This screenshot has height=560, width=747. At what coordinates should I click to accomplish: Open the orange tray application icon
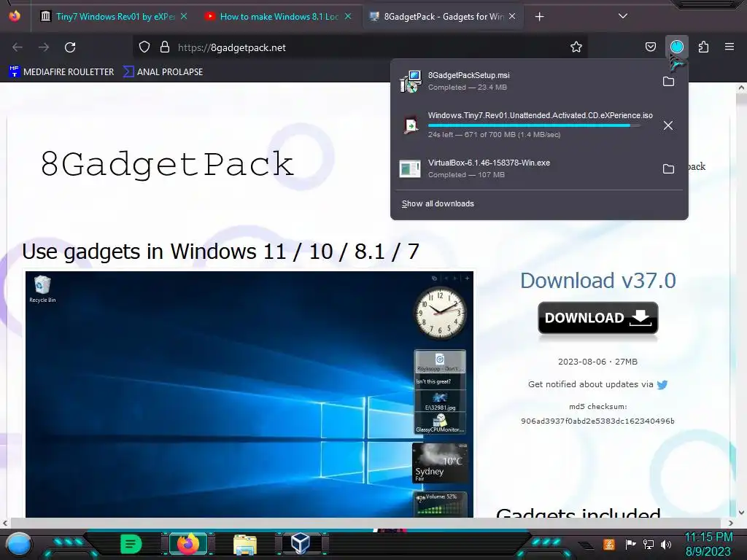pyautogui.click(x=609, y=544)
